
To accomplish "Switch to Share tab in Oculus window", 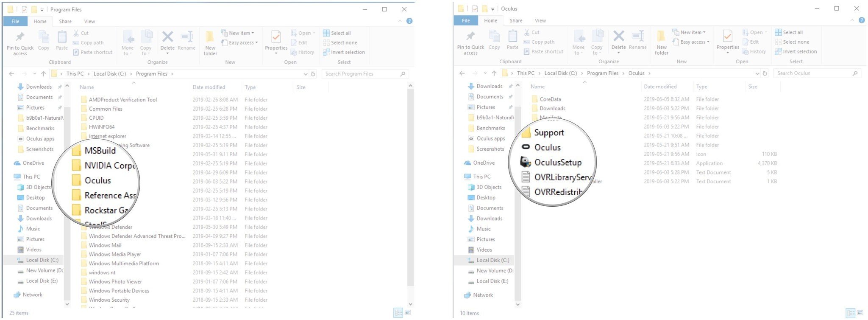I will tap(516, 20).
